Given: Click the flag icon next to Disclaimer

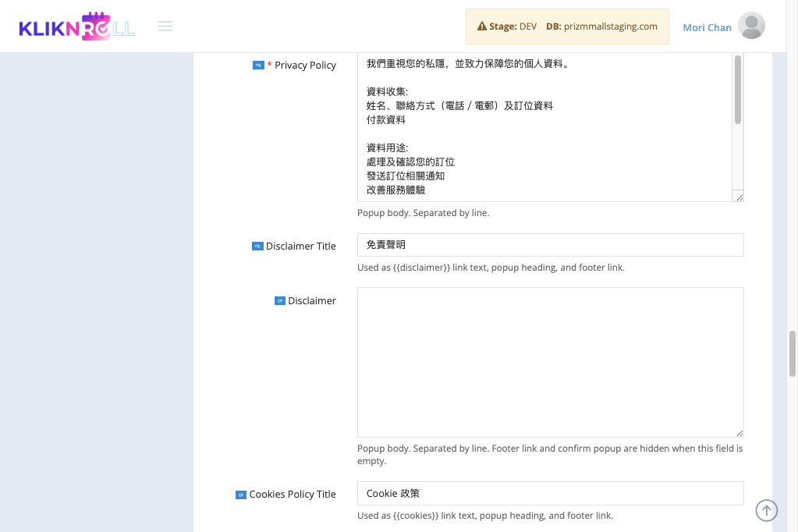Looking at the screenshot, I should click(280, 301).
